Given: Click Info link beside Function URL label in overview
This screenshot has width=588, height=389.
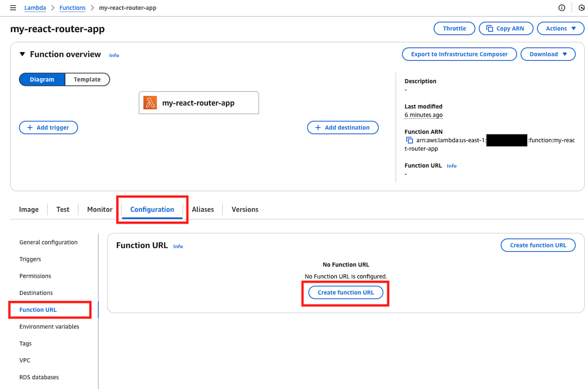Looking at the screenshot, I should pyautogui.click(x=452, y=166).
